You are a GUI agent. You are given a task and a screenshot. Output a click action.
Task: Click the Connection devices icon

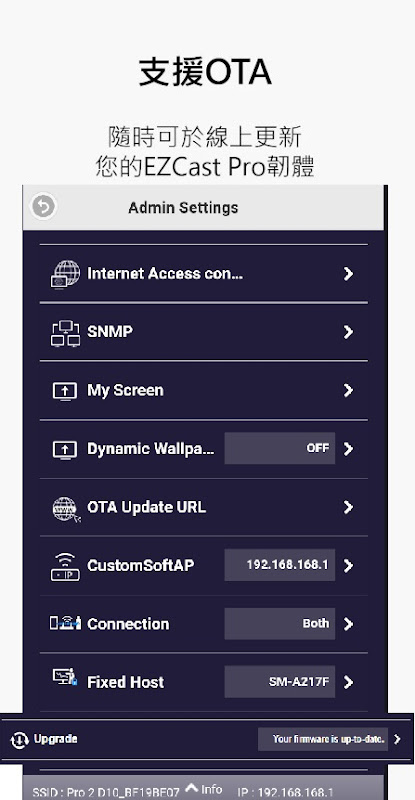point(65,623)
